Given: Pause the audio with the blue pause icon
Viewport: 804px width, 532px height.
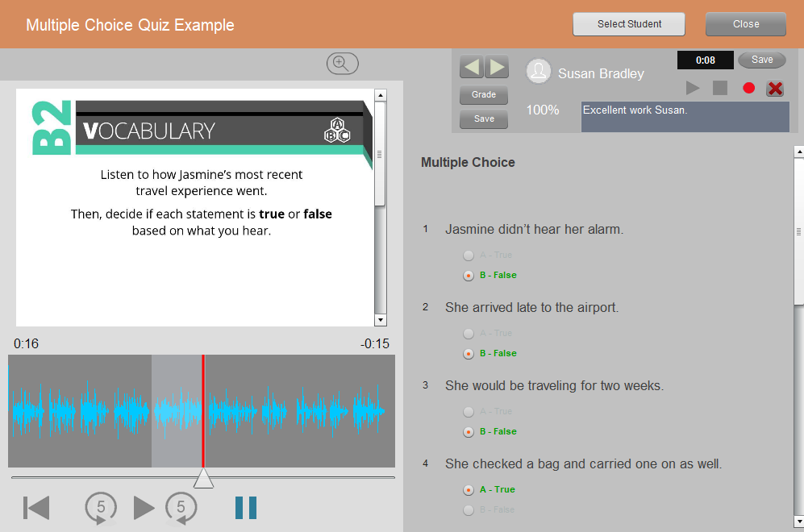Looking at the screenshot, I should click(x=246, y=508).
